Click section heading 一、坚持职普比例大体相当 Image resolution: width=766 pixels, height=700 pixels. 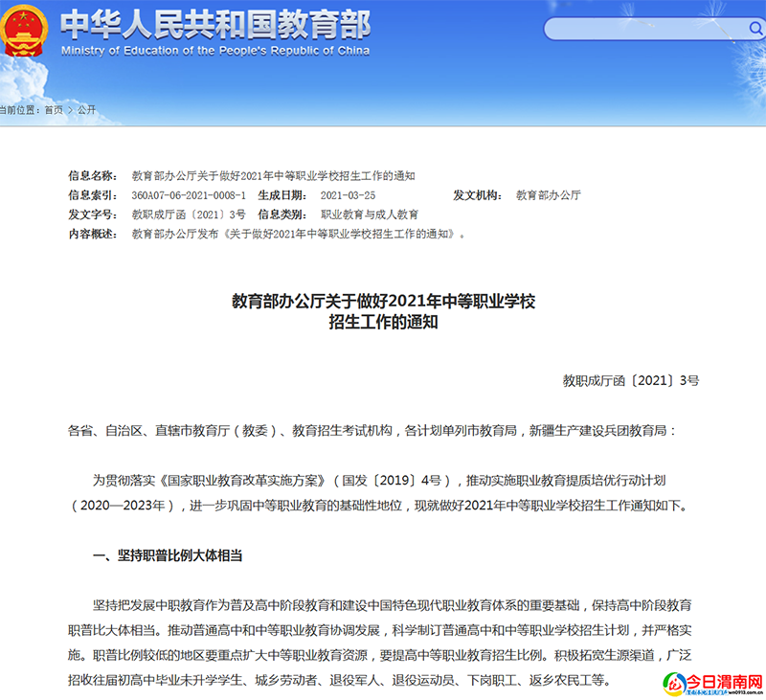[x=168, y=555]
